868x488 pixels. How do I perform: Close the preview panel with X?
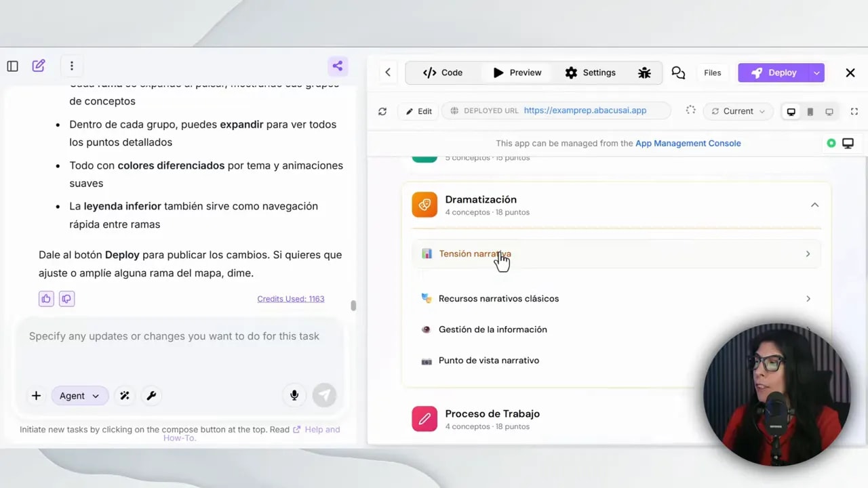click(850, 73)
